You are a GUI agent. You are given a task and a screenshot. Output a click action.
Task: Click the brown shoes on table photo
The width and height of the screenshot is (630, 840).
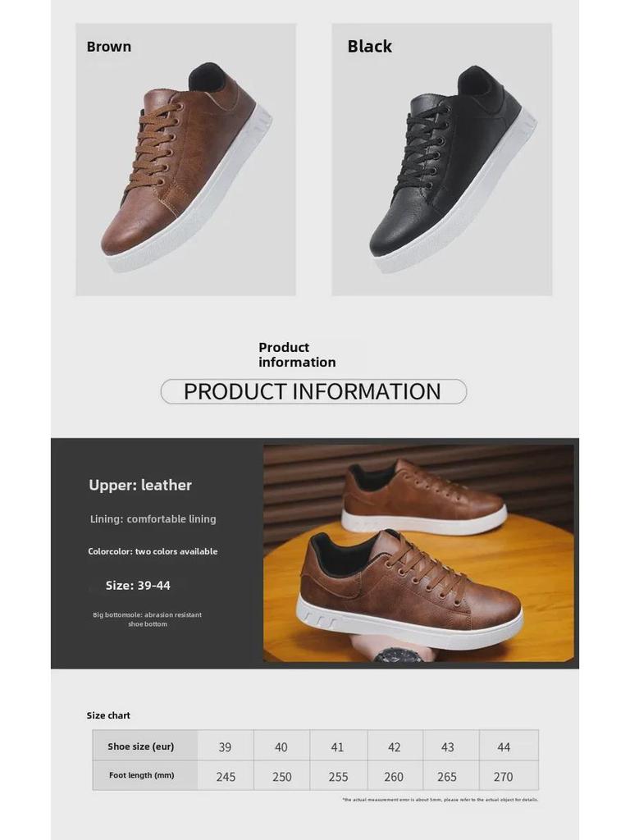pyautogui.click(x=418, y=554)
